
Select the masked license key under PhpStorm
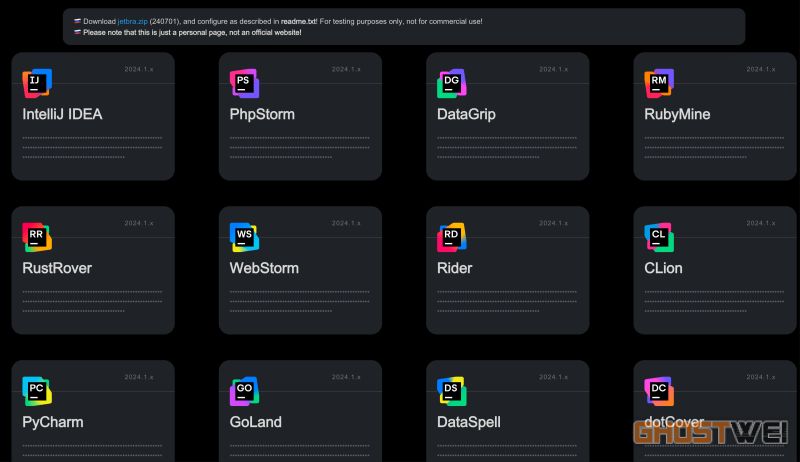click(299, 147)
